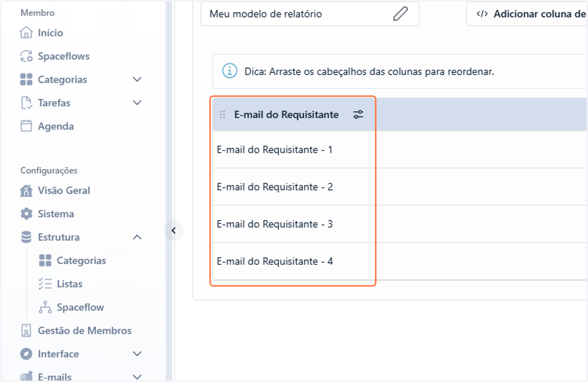Expand the Tarefas menu chevron
Screen dimensions: 588x382
[137, 103]
